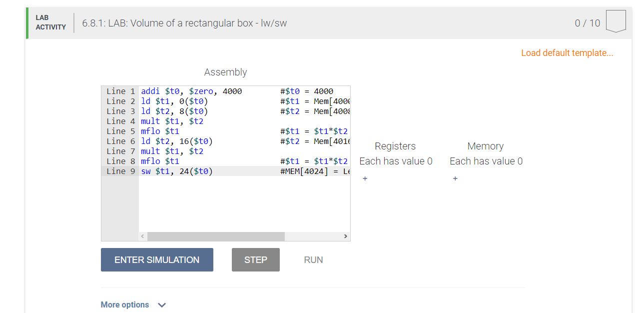Open Load default template link
Image resolution: width=644 pixels, height=313 pixels.
pos(567,52)
